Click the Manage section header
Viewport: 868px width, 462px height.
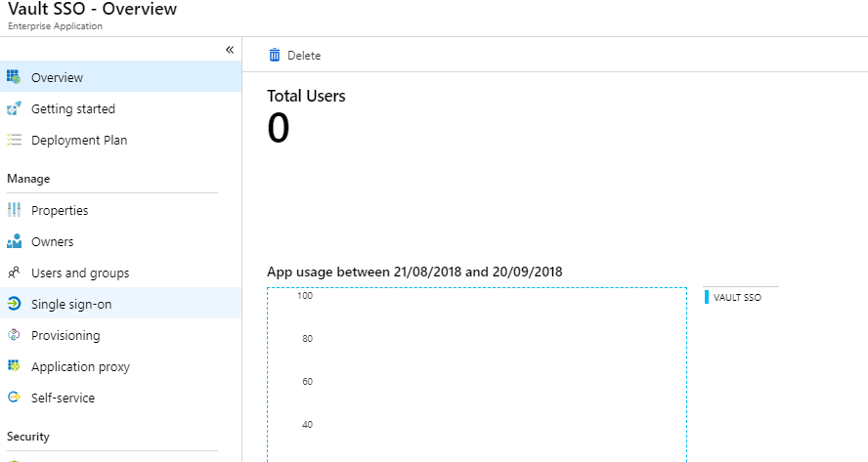pyautogui.click(x=28, y=179)
